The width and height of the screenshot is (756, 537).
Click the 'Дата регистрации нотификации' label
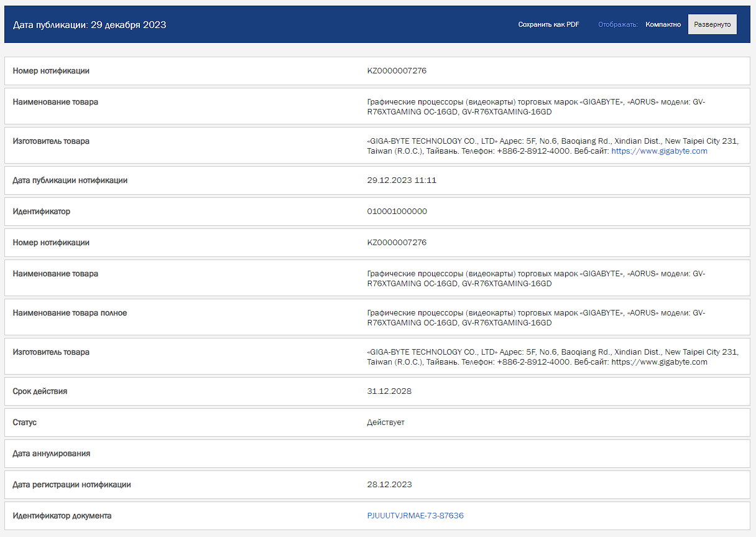point(72,485)
